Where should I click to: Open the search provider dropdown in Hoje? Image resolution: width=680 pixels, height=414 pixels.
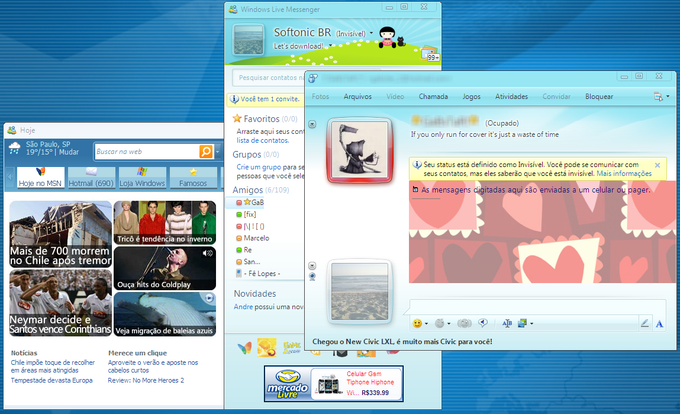point(218,152)
